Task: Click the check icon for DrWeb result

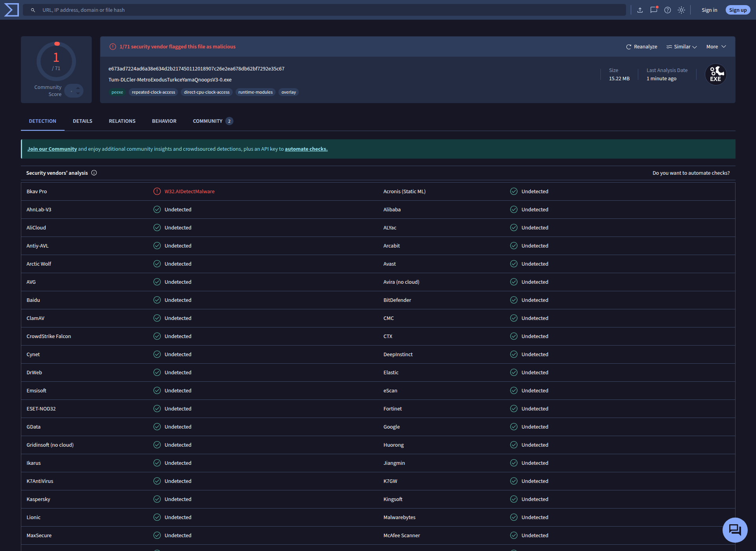Action: pyautogui.click(x=157, y=373)
